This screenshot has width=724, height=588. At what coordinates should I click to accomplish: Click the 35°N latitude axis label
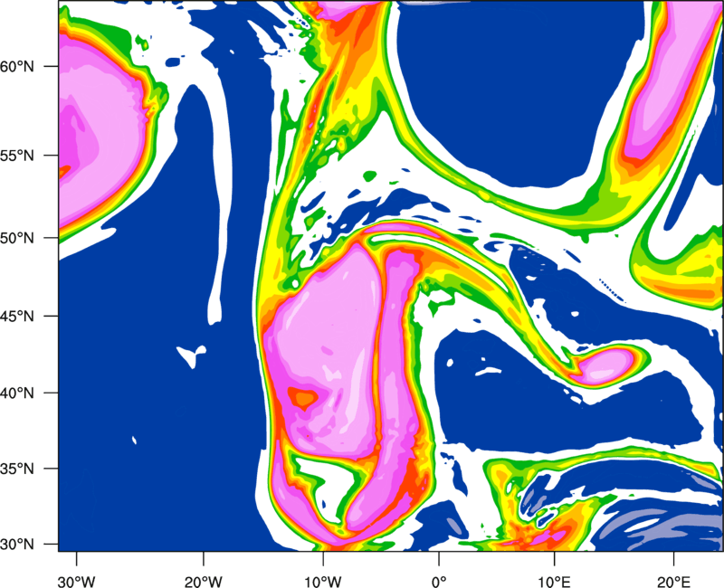[17, 469]
